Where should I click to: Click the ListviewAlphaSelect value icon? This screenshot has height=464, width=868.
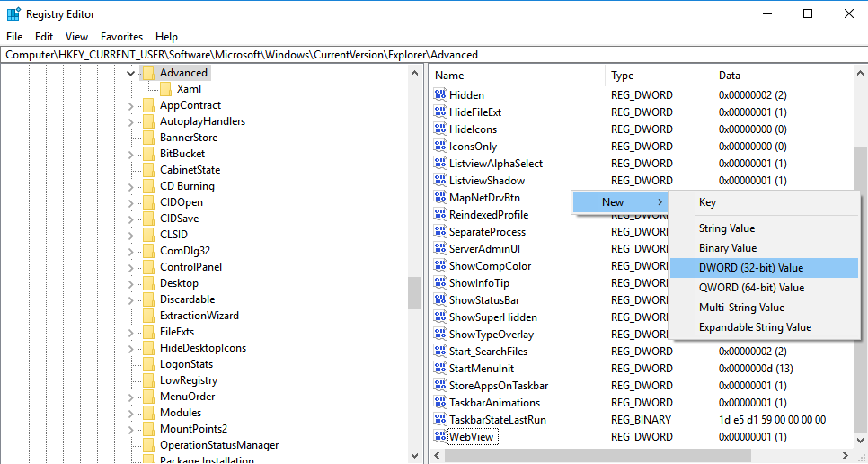[x=440, y=164]
